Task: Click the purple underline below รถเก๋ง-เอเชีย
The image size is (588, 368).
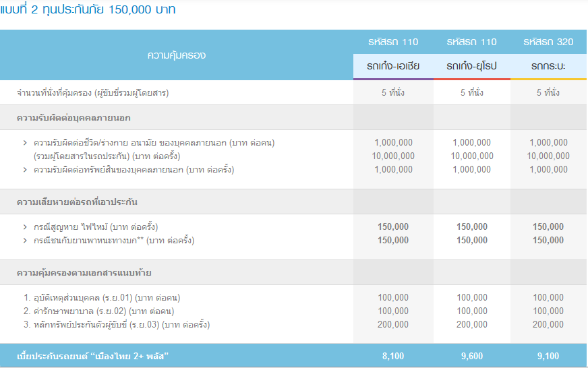Action: (x=393, y=80)
